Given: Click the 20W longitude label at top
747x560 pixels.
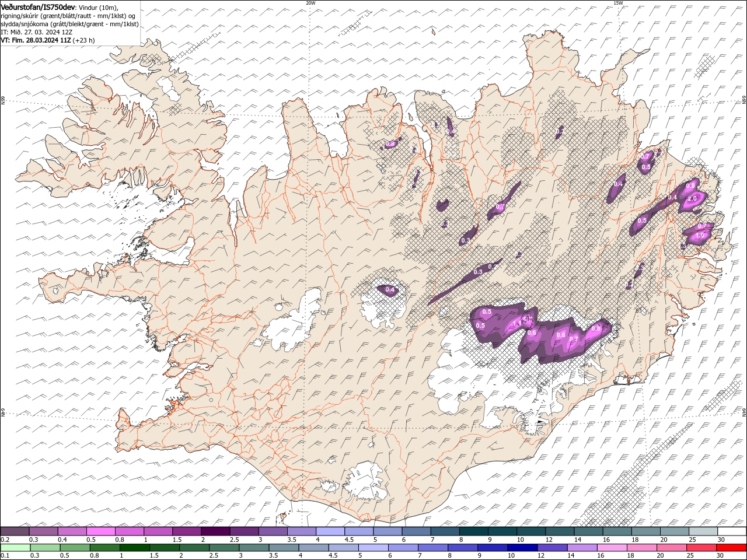Looking at the screenshot, I should (310, 3).
